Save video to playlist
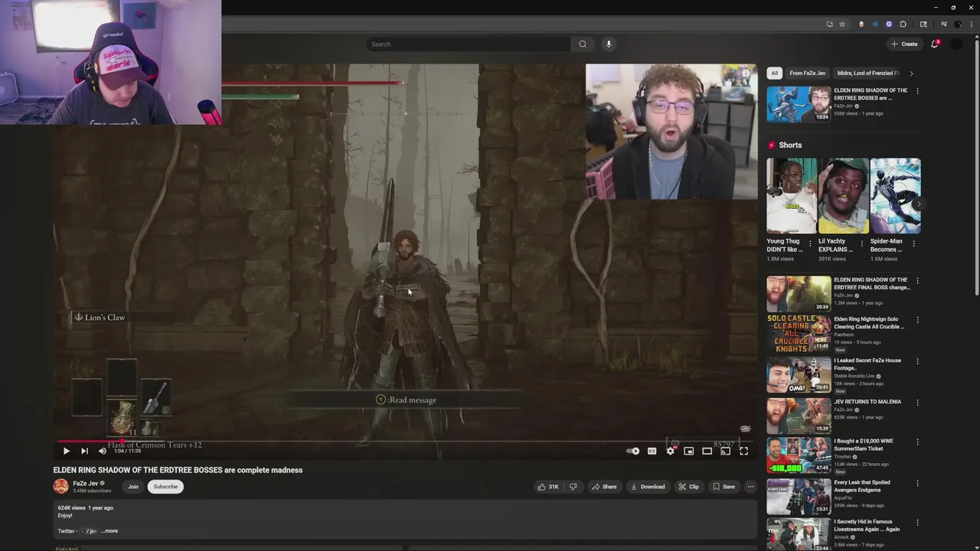980x551 pixels. coord(724,487)
